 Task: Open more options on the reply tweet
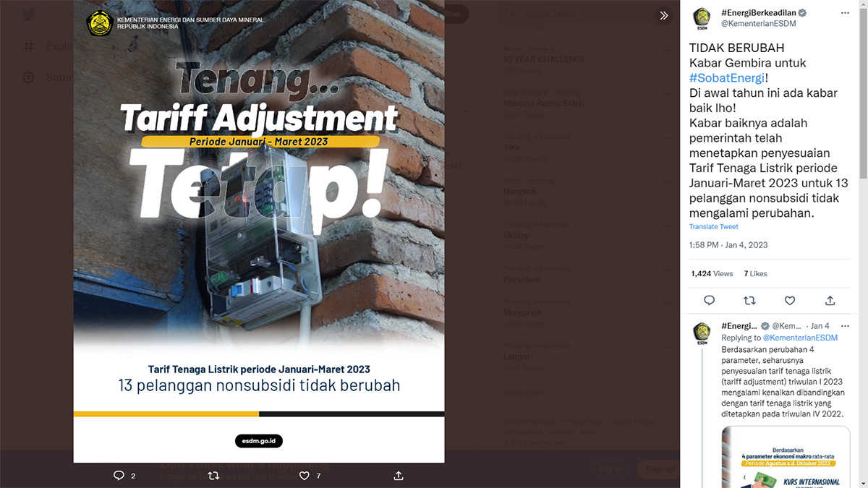844,326
